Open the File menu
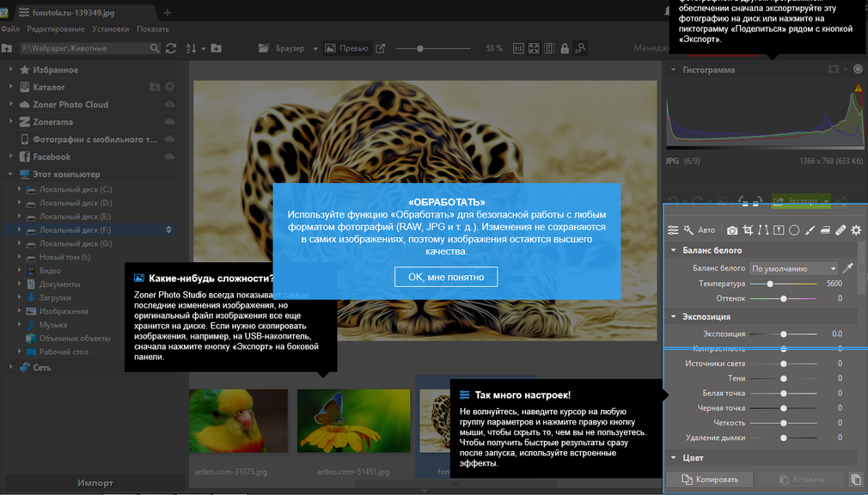 pos(10,29)
